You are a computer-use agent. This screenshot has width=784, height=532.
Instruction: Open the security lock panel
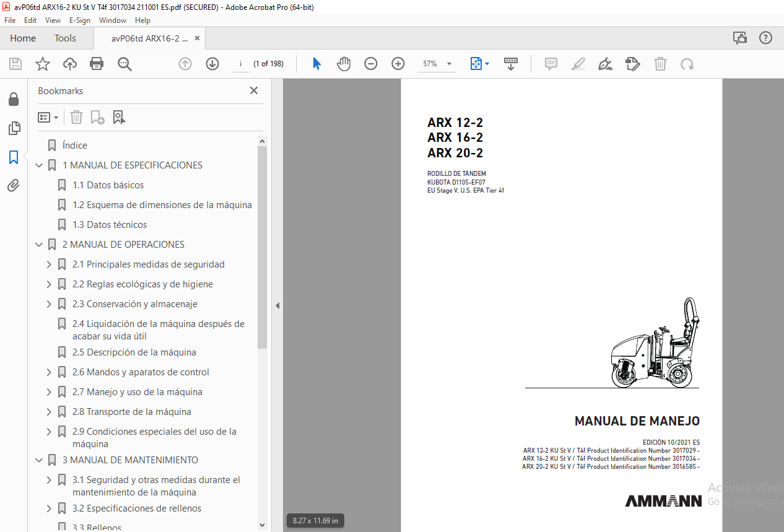click(14, 99)
